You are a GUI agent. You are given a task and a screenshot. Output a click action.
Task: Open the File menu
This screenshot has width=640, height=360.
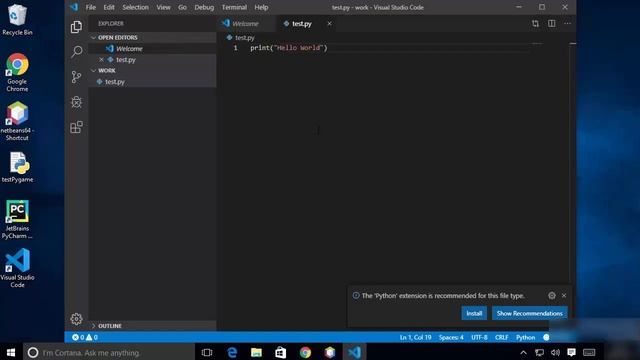coord(91,7)
